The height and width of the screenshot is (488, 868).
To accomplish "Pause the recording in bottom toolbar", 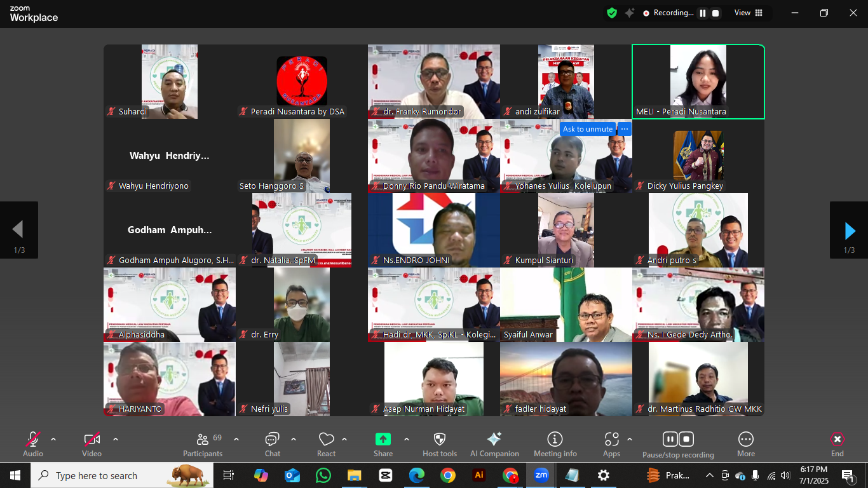I will [670, 439].
